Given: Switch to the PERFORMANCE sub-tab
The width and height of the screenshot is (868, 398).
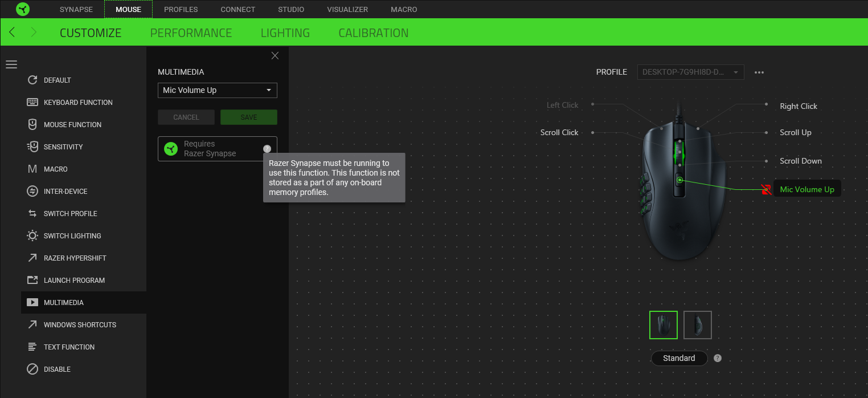Looking at the screenshot, I should pyautogui.click(x=191, y=33).
